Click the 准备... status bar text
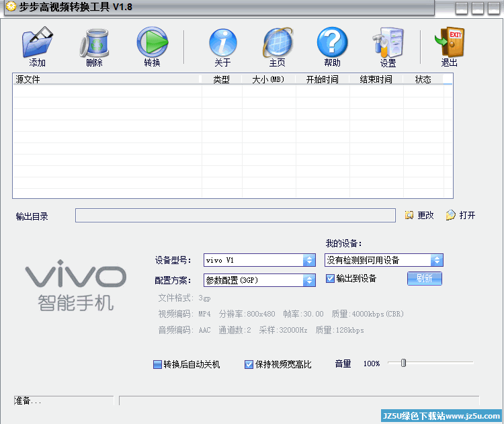 [x=28, y=400]
